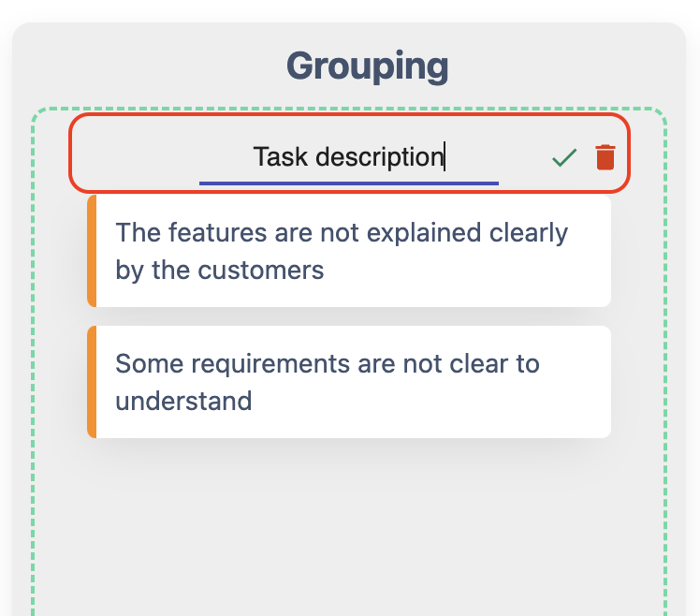The image size is (700, 616).
Task: Click blank space left of the Task description field
Action: (x=136, y=156)
